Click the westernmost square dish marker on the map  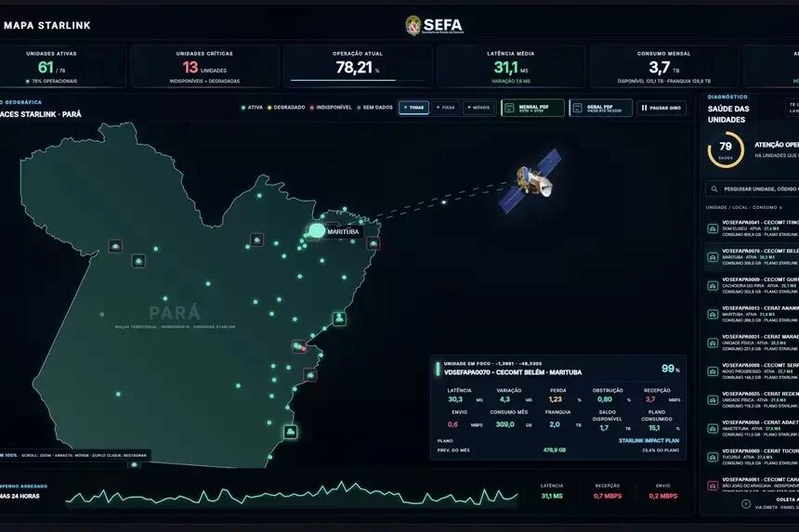point(116,246)
